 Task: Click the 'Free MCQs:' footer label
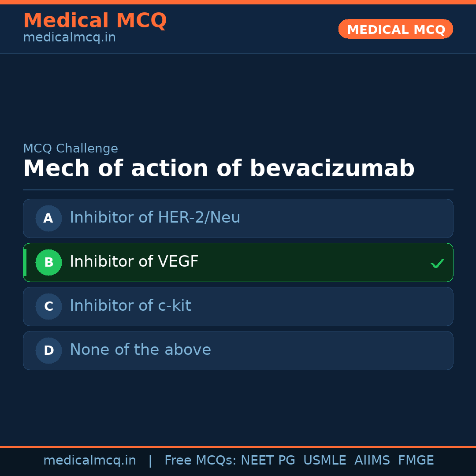click(201, 461)
